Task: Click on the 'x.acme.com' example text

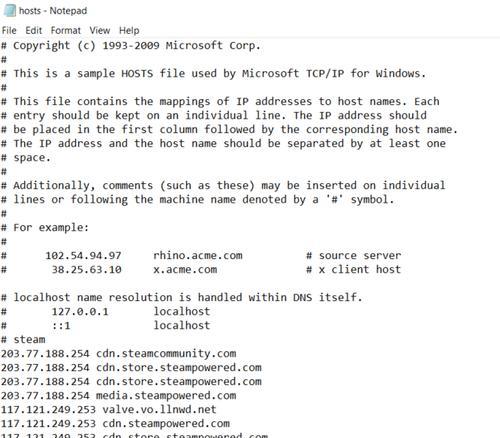Action: click(x=185, y=269)
